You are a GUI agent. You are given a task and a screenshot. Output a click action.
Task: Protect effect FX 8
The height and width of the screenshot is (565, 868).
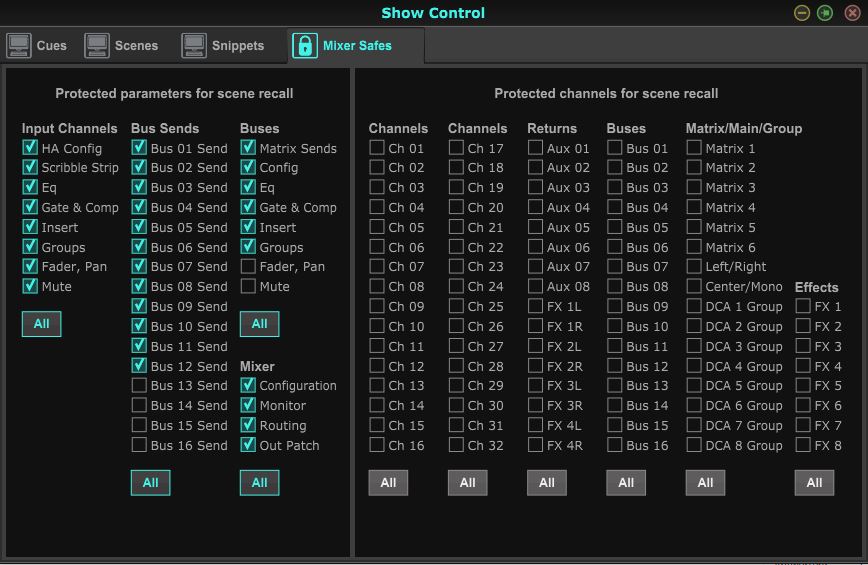pos(803,445)
